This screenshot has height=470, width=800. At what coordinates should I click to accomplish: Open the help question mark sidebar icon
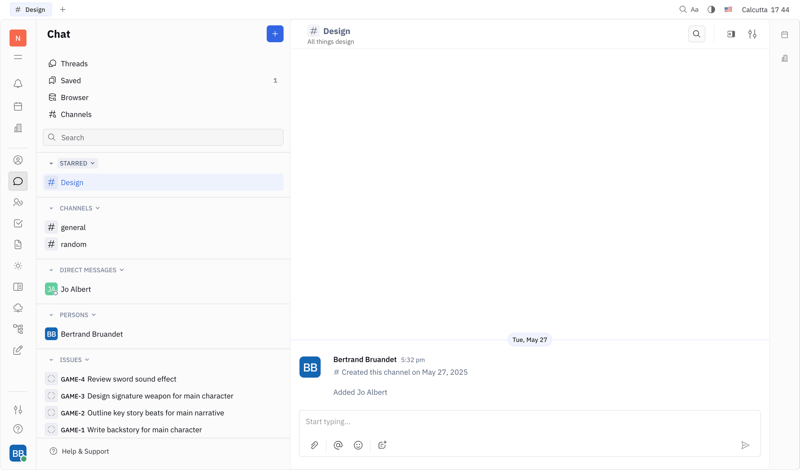[18, 429]
